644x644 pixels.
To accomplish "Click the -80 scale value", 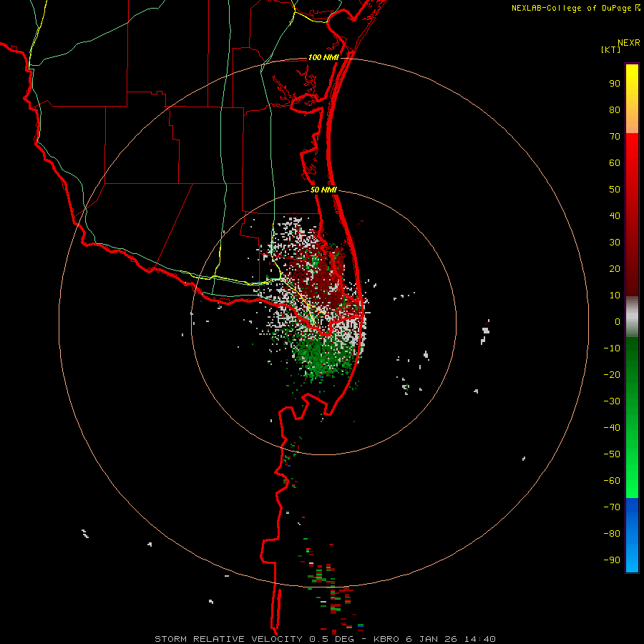I will [x=612, y=534].
